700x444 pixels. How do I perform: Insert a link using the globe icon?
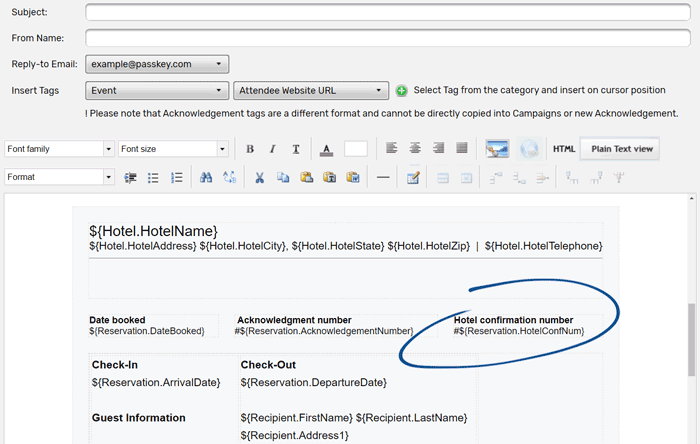click(x=529, y=149)
